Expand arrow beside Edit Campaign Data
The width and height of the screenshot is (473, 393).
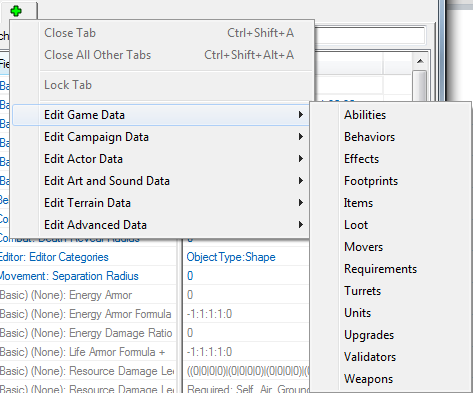[301, 137]
